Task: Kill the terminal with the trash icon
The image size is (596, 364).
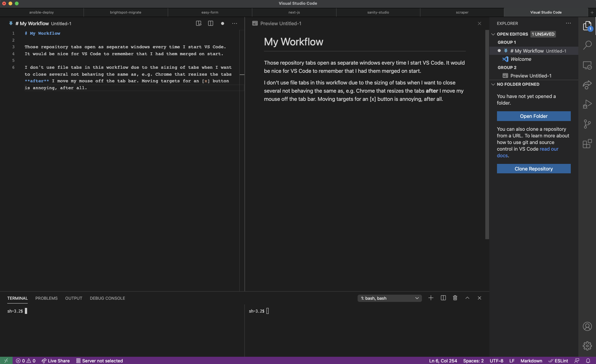Action: [x=455, y=298]
